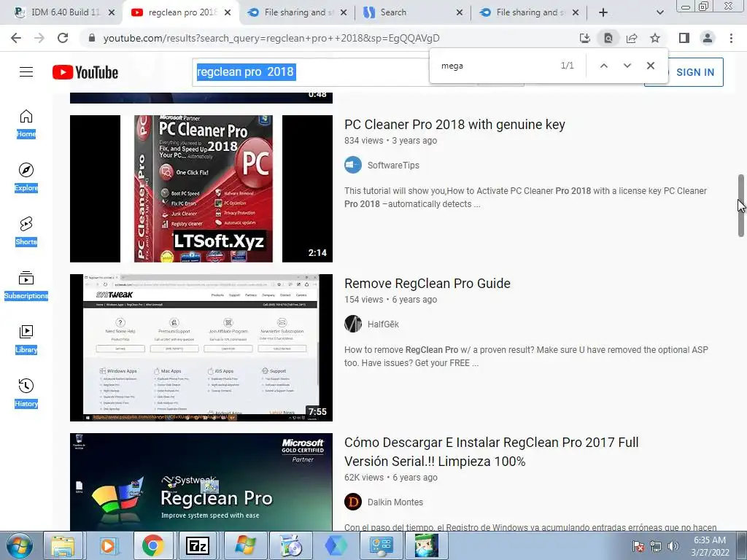This screenshot has height=560, width=747.
Task: Toggle the Chrome side panel icon
Action: [x=684, y=38]
